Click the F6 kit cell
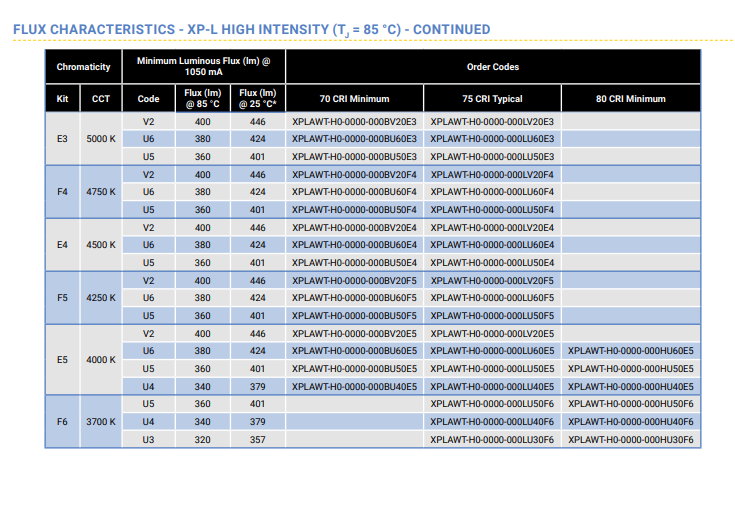 (x=62, y=422)
